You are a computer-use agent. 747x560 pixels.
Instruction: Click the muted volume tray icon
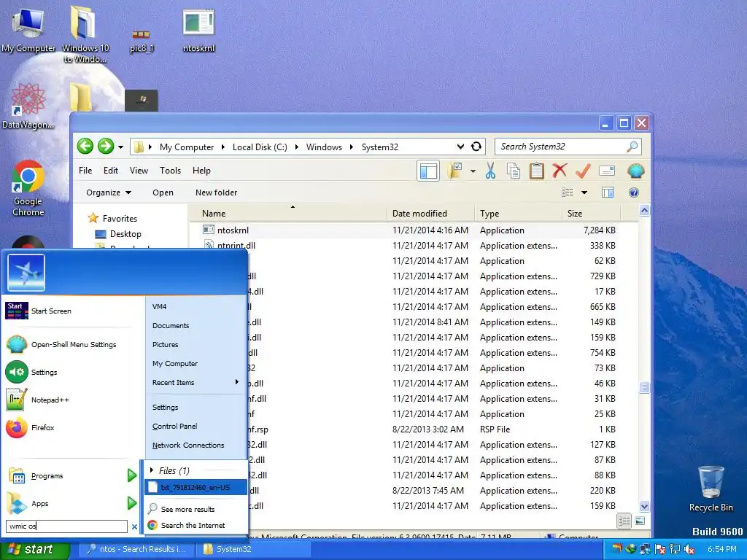pyautogui.click(x=689, y=549)
